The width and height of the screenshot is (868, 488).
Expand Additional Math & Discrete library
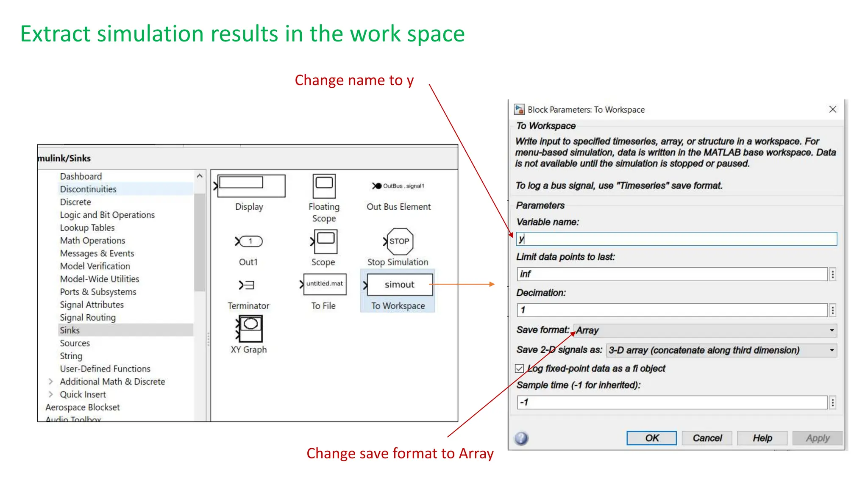pyautogui.click(x=51, y=382)
